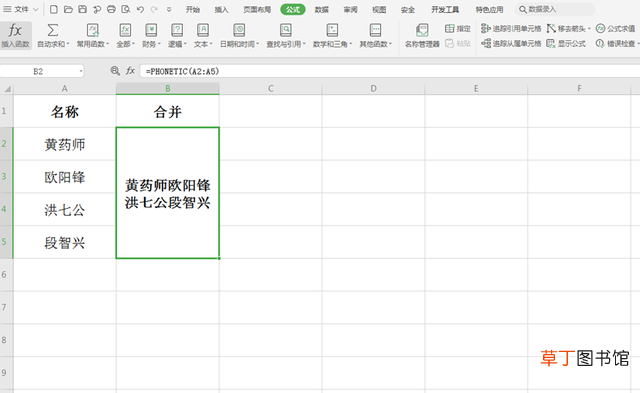This screenshot has height=393, width=640.
Task: Open the File (文件) menu dropdown arrow
Action: pyautogui.click(x=36, y=9)
